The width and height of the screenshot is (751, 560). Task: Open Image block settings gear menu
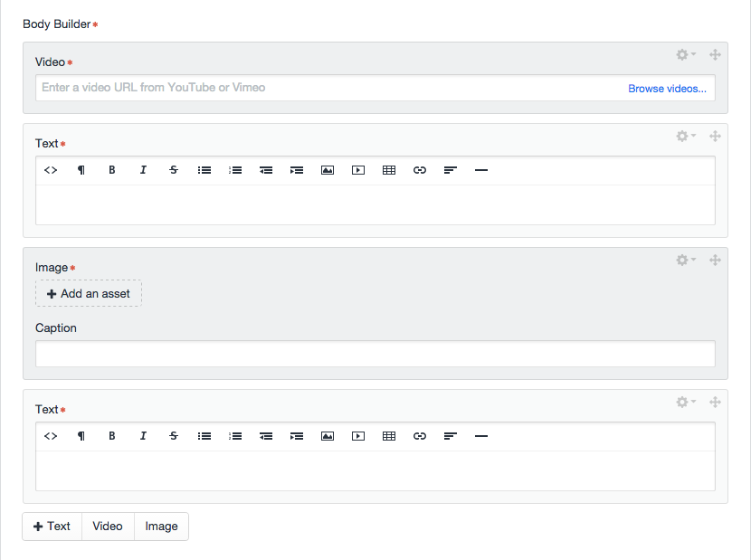click(686, 261)
